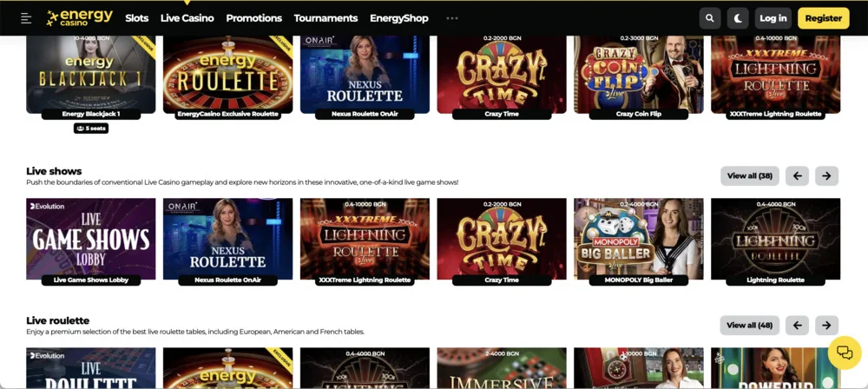Open Lightning Roulette in Live shows row
The width and height of the screenshot is (868, 389).
(775, 239)
